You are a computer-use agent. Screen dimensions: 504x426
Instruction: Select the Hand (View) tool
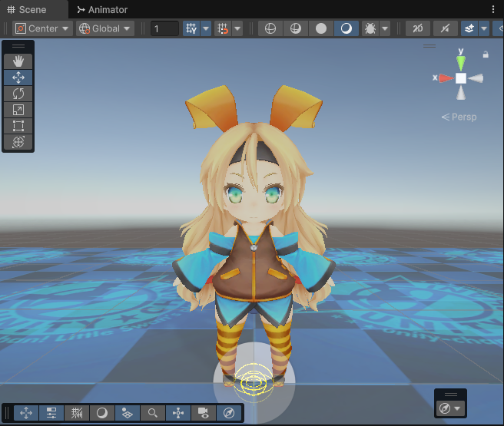pos(18,61)
